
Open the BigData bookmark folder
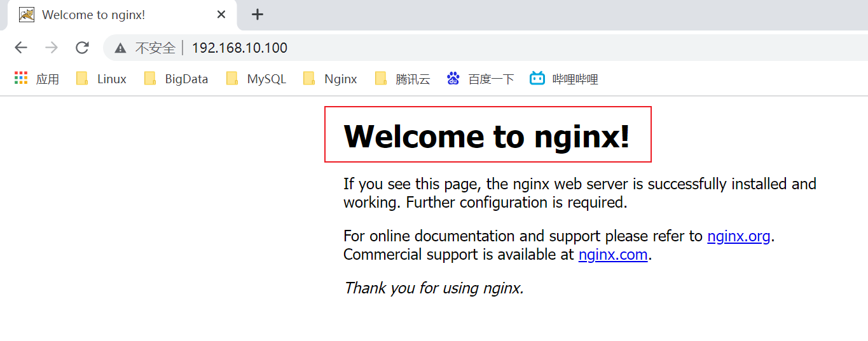(x=176, y=79)
